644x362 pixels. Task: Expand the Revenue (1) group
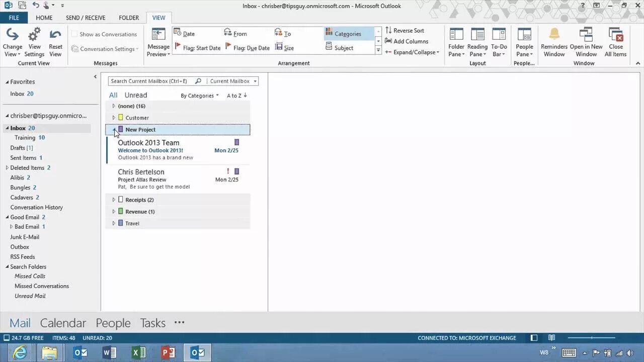tap(114, 212)
